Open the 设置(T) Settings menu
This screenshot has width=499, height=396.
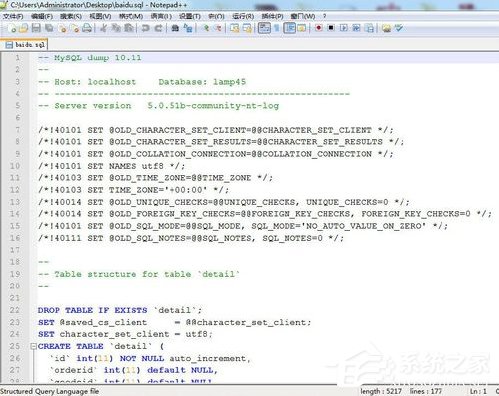[x=190, y=16]
